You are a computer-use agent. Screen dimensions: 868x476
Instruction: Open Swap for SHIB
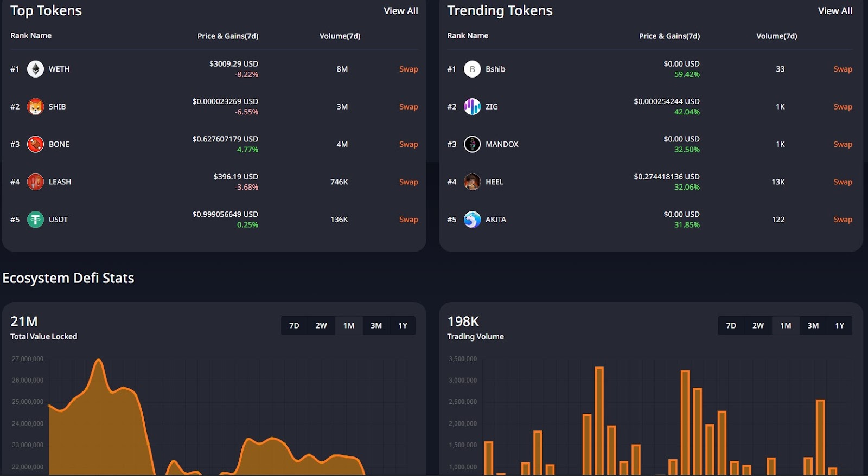pos(409,107)
